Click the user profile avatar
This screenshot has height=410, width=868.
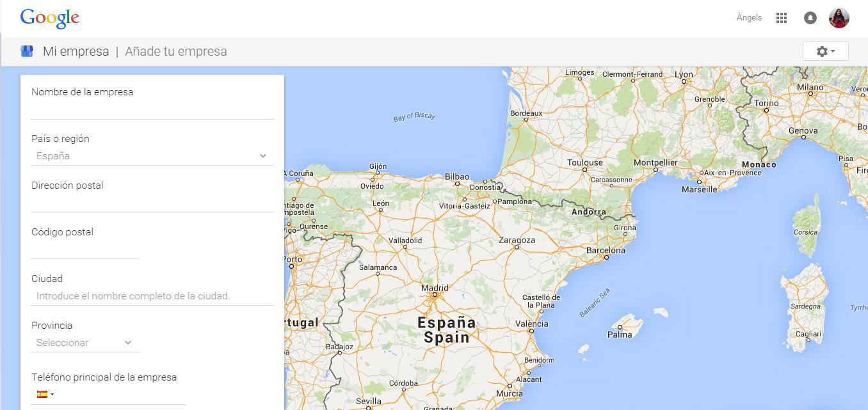(839, 18)
